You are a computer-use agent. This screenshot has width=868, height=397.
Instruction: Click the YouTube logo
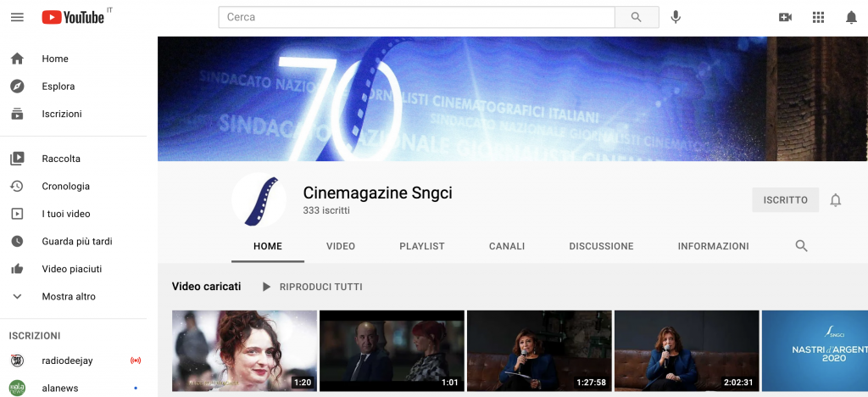pyautogui.click(x=73, y=17)
